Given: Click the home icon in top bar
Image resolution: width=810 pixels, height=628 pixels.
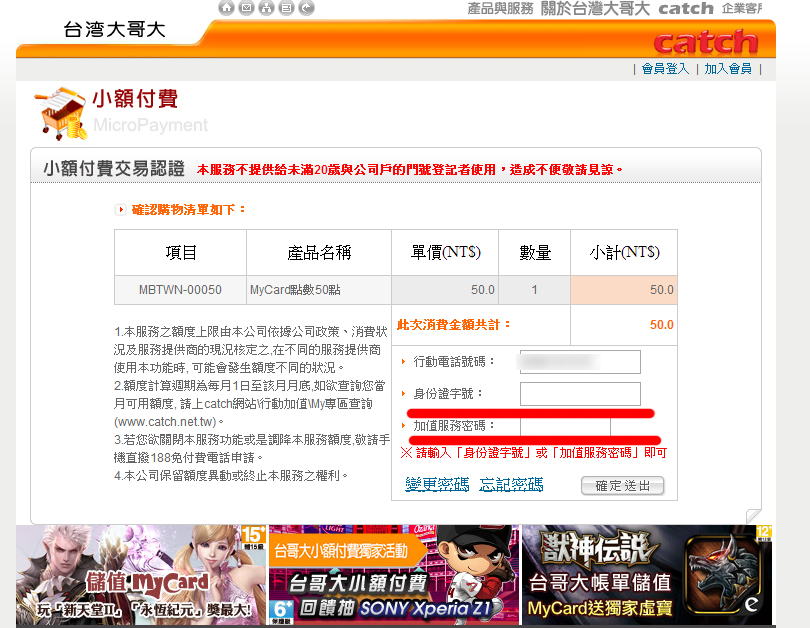Looking at the screenshot, I should click(x=226, y=8).
